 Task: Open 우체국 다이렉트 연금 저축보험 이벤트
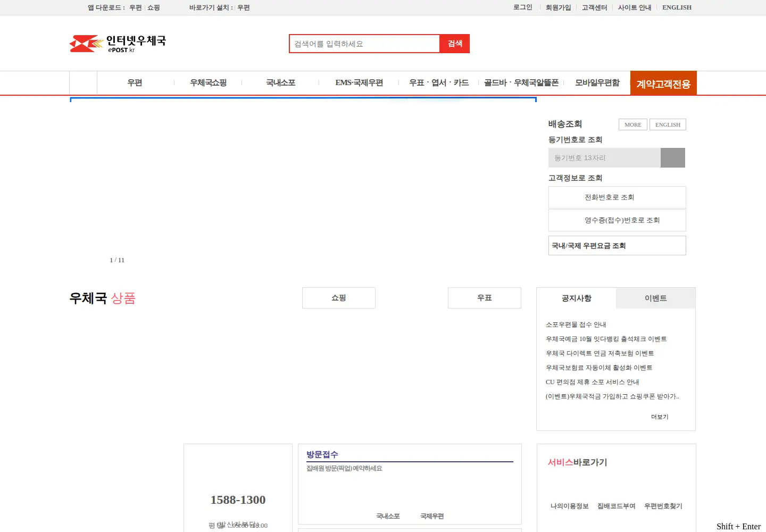600,353
